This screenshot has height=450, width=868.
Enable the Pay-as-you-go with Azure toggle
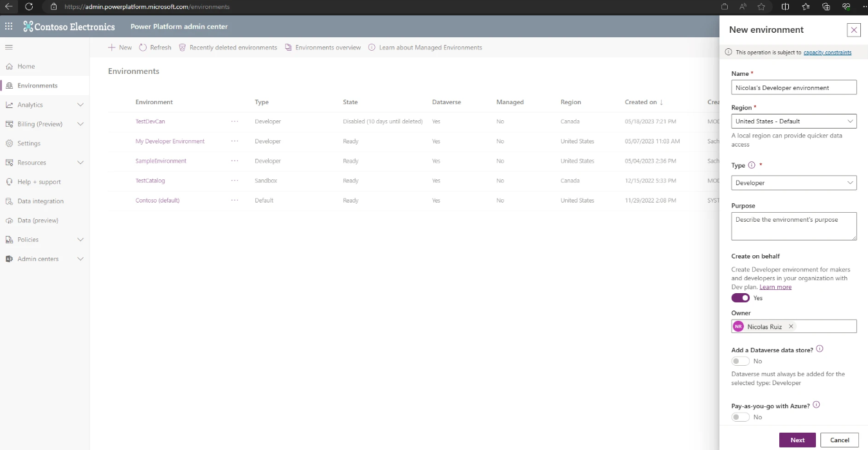click(741, 417)
